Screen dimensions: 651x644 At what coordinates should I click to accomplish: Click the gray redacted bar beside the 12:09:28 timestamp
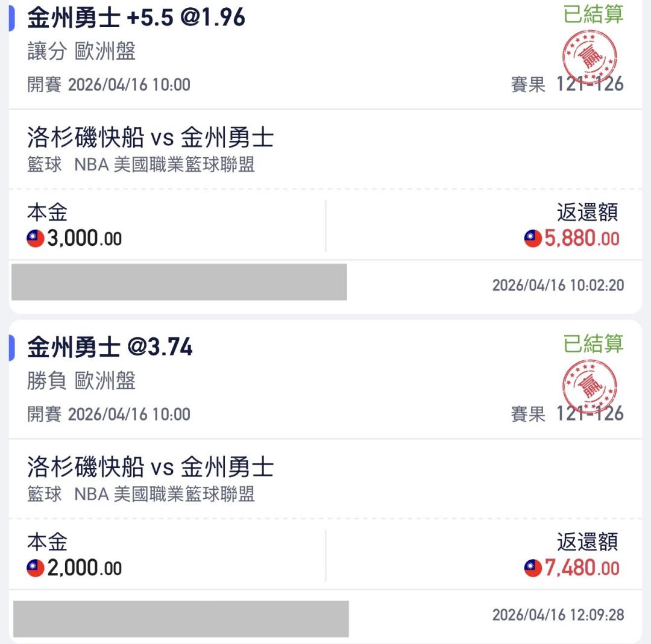point(181,618)
